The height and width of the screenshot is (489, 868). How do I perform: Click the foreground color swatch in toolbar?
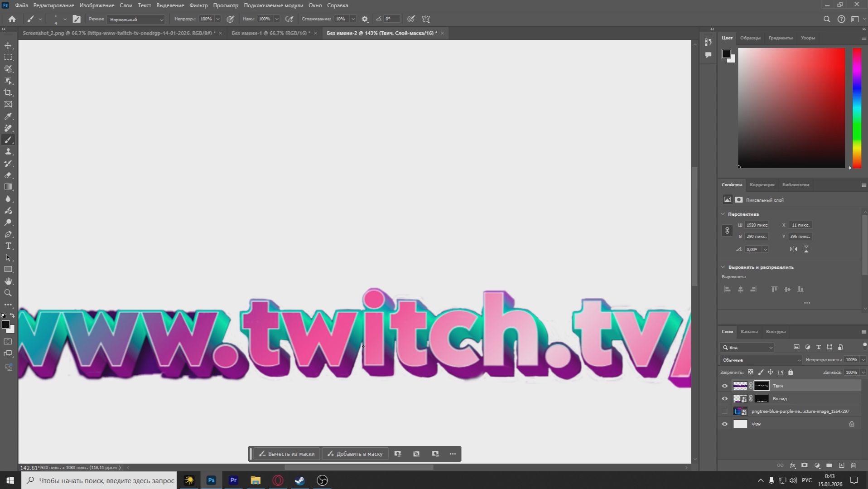pos(5,324)
